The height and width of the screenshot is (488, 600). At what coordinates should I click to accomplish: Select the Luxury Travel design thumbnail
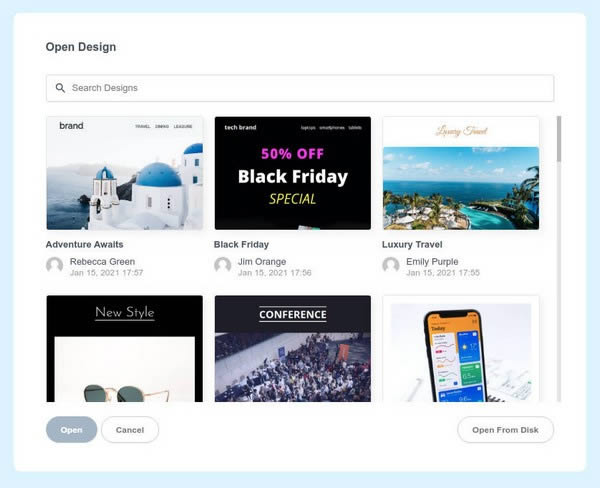click(461, 173)
